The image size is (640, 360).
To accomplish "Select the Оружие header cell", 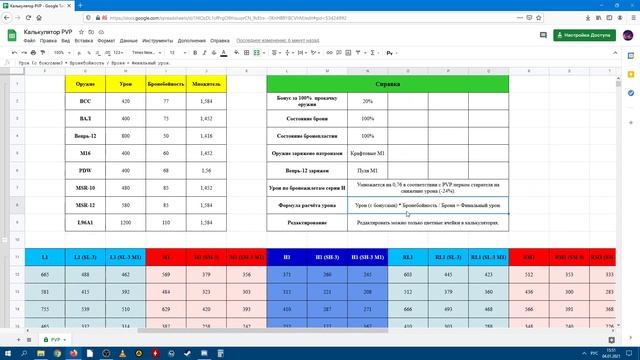I will (x=85, y=84).
